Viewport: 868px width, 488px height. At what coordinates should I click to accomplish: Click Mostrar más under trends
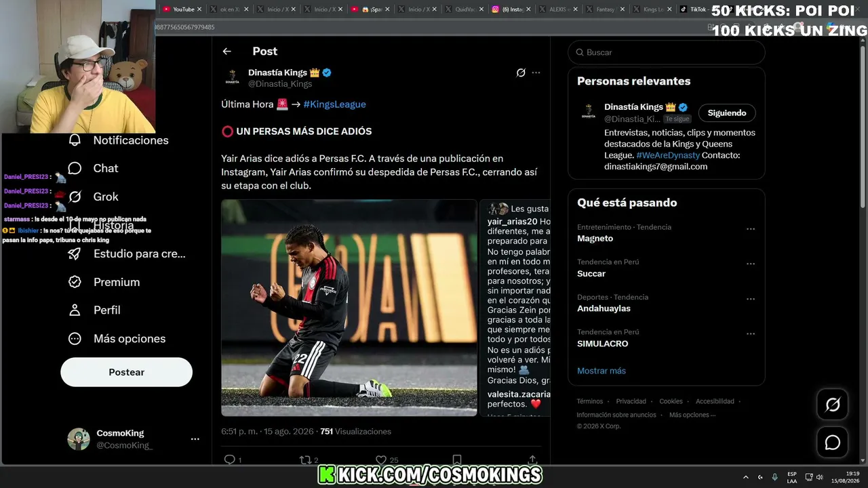(601, 371)
